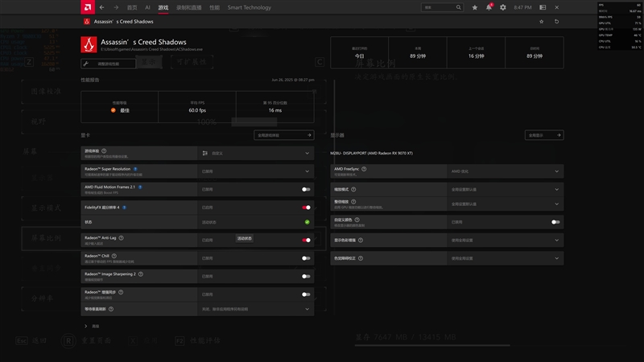
Task: Show help for 显示色彩增强
Action: (361, 241)
